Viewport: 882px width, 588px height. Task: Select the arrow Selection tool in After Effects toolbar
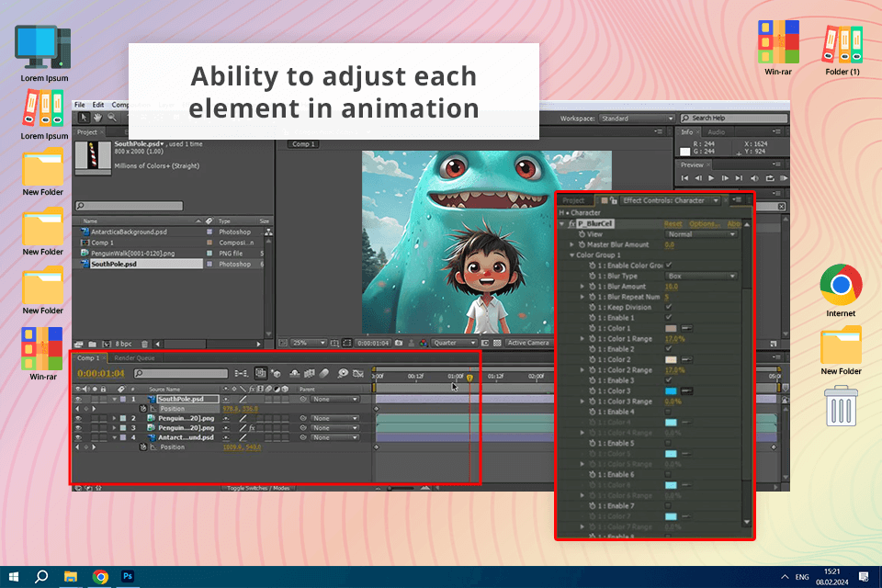tap(84, 118)
